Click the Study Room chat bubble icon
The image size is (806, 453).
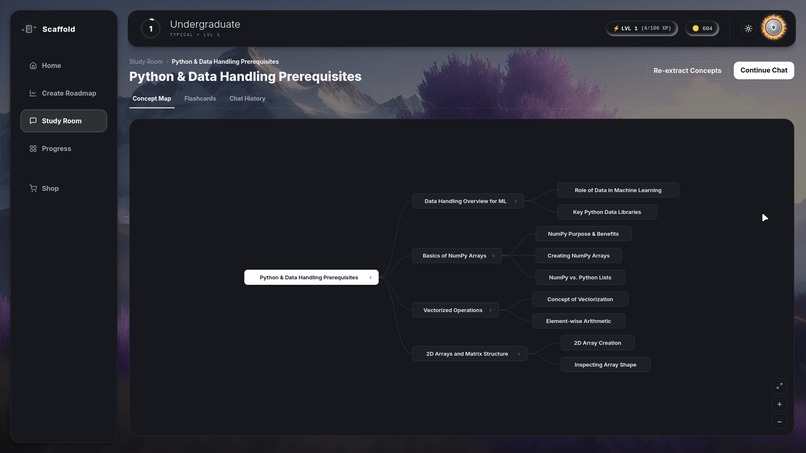pyautogui.click(x=33, y=121)
